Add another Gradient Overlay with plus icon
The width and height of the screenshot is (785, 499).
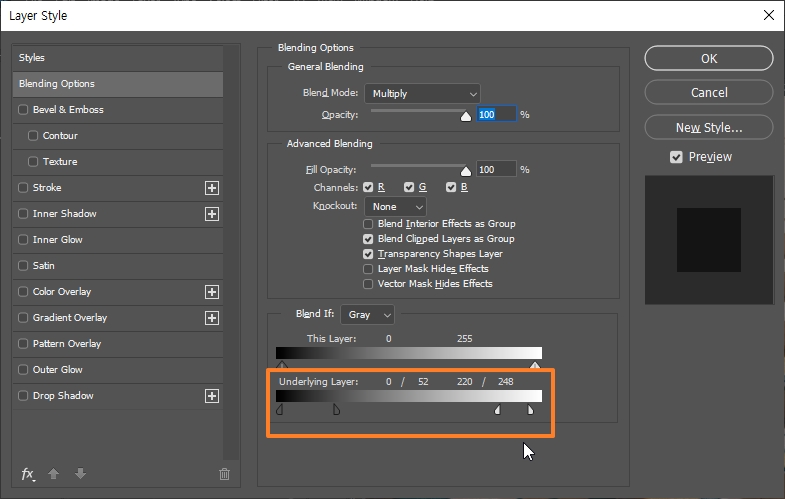click(x=212, y=318)
